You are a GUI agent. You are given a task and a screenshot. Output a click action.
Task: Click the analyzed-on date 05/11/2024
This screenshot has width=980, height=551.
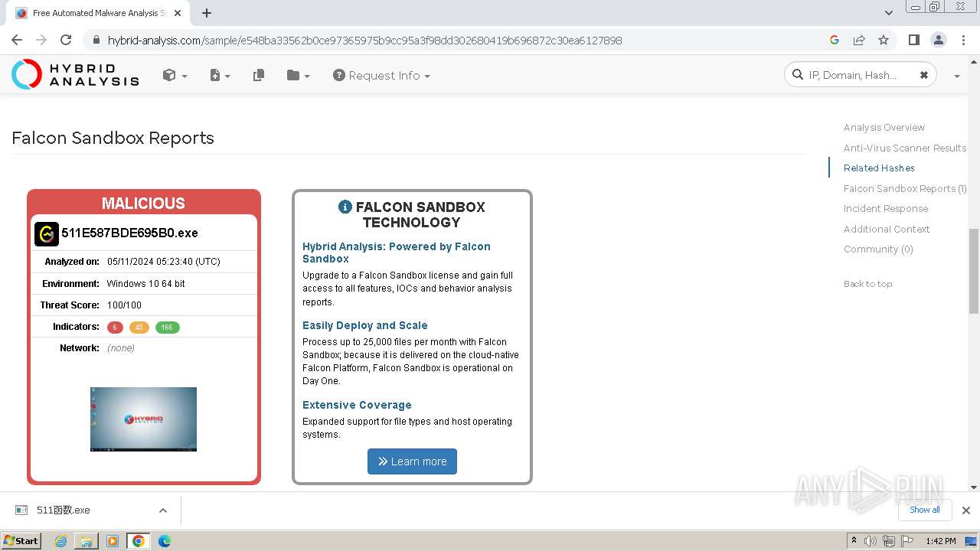coord(164,262)
